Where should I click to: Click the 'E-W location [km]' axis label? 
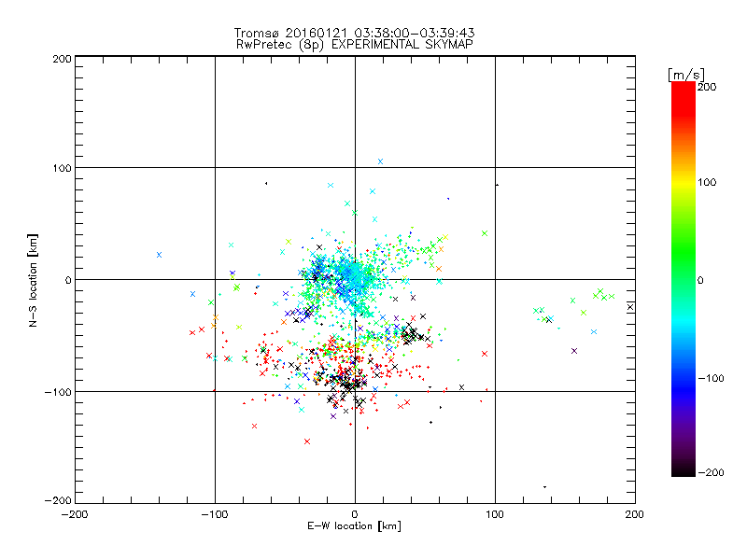[354, 525]
